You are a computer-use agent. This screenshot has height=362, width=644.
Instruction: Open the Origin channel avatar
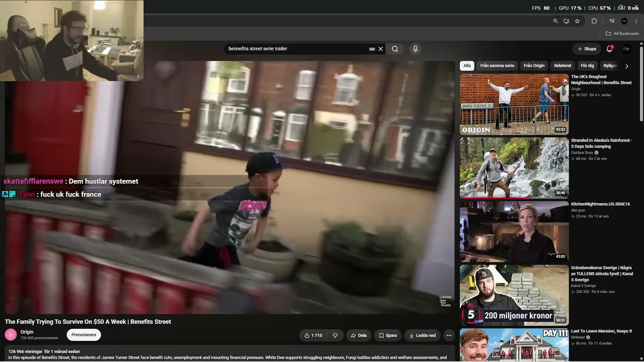coord(11,335)
